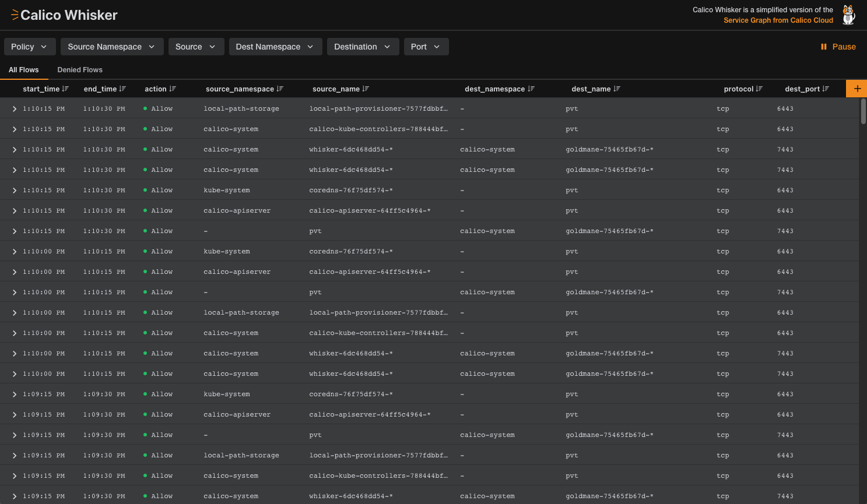Sort by end_time using its sort icon
Viewport: 867px width, 504px height.
coord(122,89)
